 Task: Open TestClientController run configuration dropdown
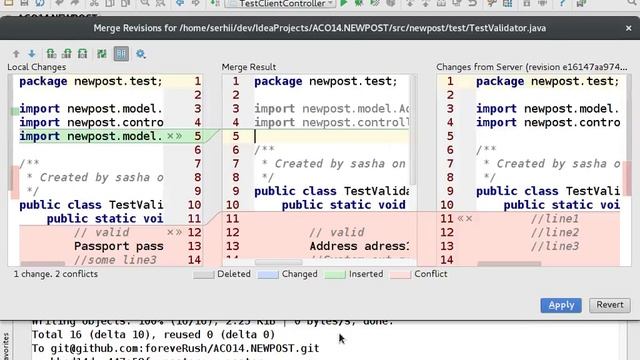281,3
